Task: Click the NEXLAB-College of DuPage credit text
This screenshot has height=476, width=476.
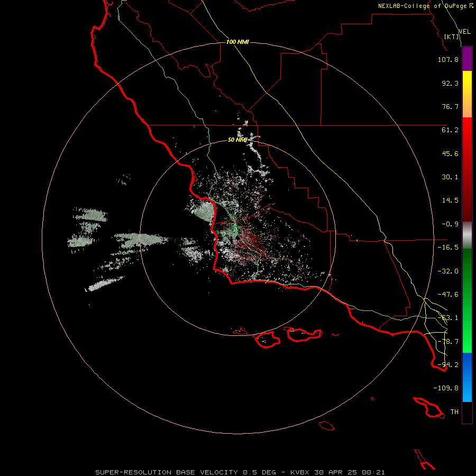Action: pyautogui.click(x=422, y=6)
